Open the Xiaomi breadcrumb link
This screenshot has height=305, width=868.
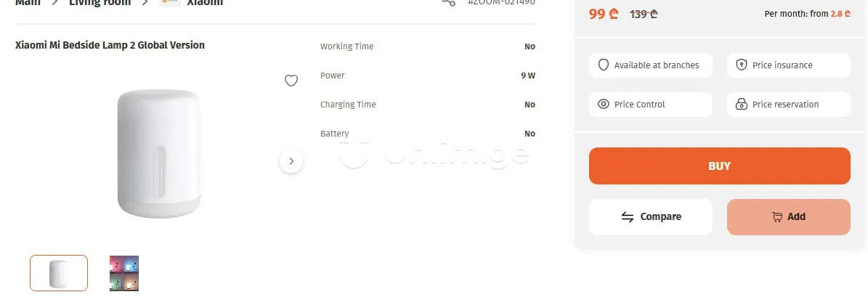[x=205, y=3]
